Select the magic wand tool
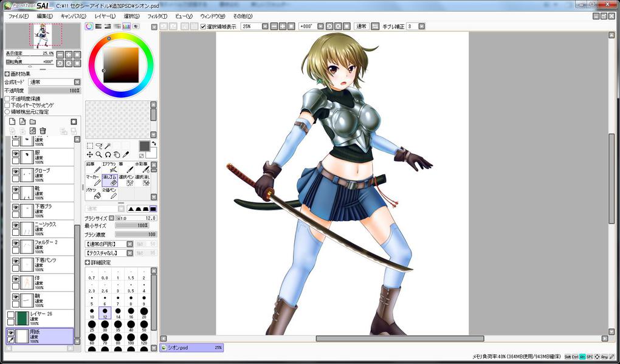This screenshot has height=364, width=620. 107,146
